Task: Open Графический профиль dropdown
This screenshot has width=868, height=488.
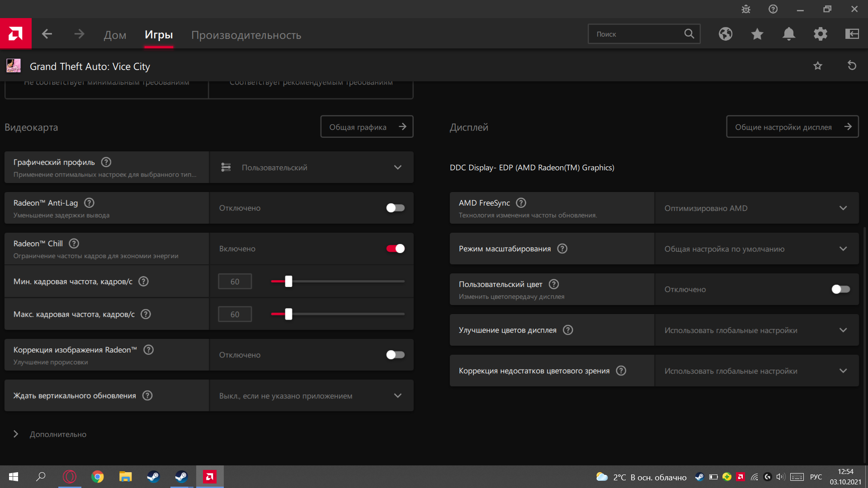Action: pyautogui.click(x=311, y=167)
